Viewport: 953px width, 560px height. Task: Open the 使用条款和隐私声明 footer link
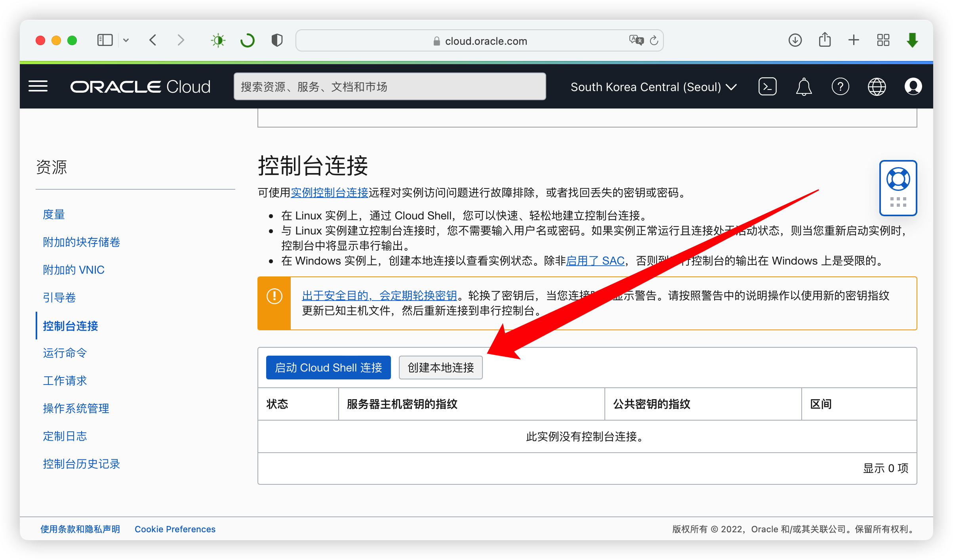pos(80,529)
